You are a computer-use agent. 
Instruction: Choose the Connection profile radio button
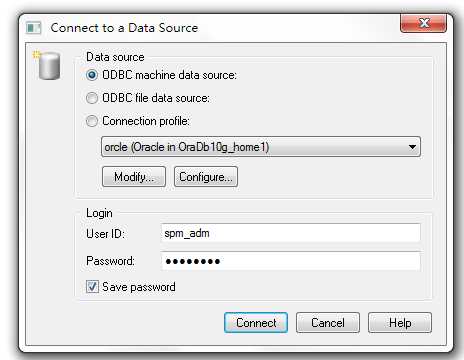[x=92, y=121]
